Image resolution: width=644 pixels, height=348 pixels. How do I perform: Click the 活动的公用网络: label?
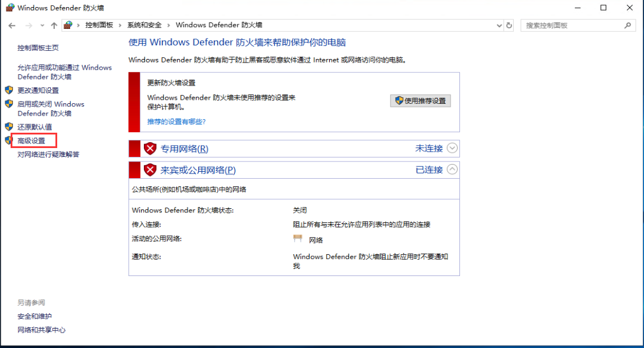pos(156,239)
